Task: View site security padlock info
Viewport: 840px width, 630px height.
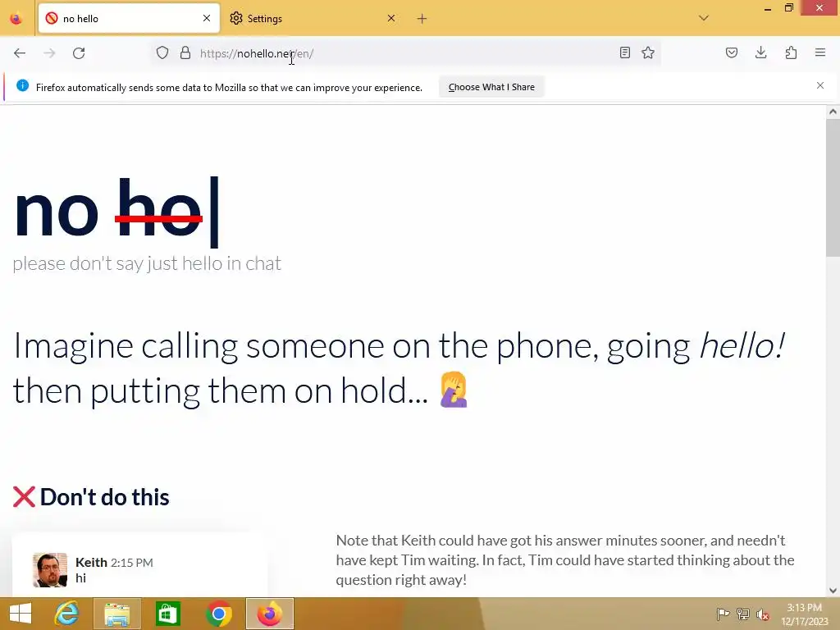Action: click(x=185, y=53)
